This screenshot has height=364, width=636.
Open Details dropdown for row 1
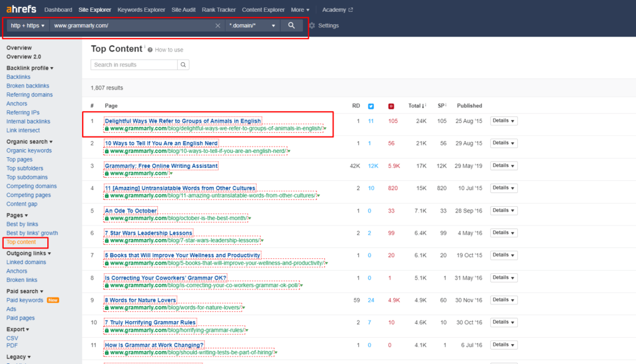pyautogui.click(x=504, y=121)
